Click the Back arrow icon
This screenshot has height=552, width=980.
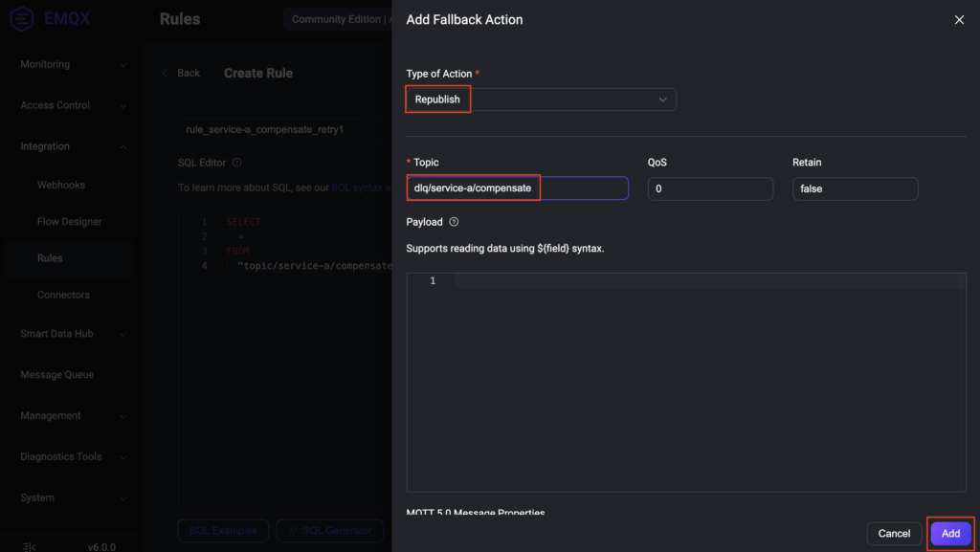tap(164, 74)
